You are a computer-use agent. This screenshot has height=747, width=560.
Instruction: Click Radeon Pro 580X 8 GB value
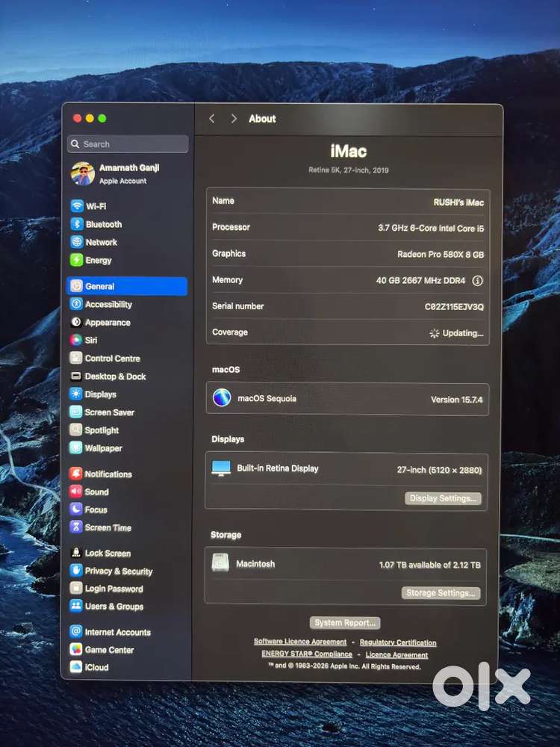click(441, 255)
